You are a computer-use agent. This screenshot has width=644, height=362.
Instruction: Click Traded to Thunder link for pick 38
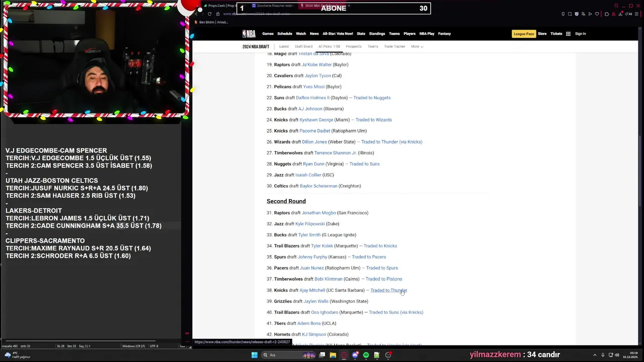pyautogui.click(x=388, y=290)
